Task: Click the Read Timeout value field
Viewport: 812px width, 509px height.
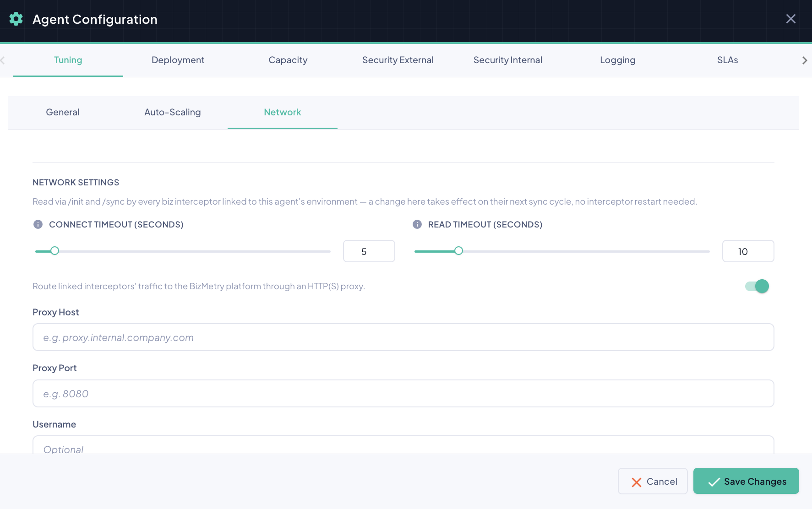Action: tap(748, 251)
